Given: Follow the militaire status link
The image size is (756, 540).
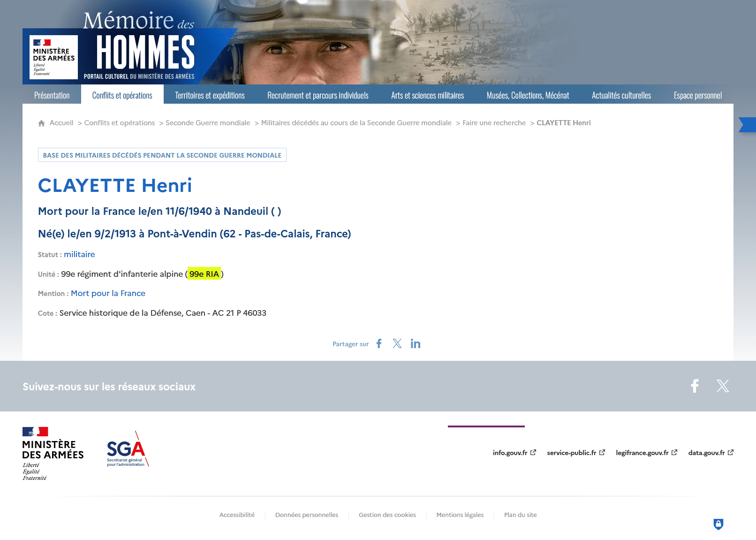Looking at the screenshot, I should pos(79,254).
